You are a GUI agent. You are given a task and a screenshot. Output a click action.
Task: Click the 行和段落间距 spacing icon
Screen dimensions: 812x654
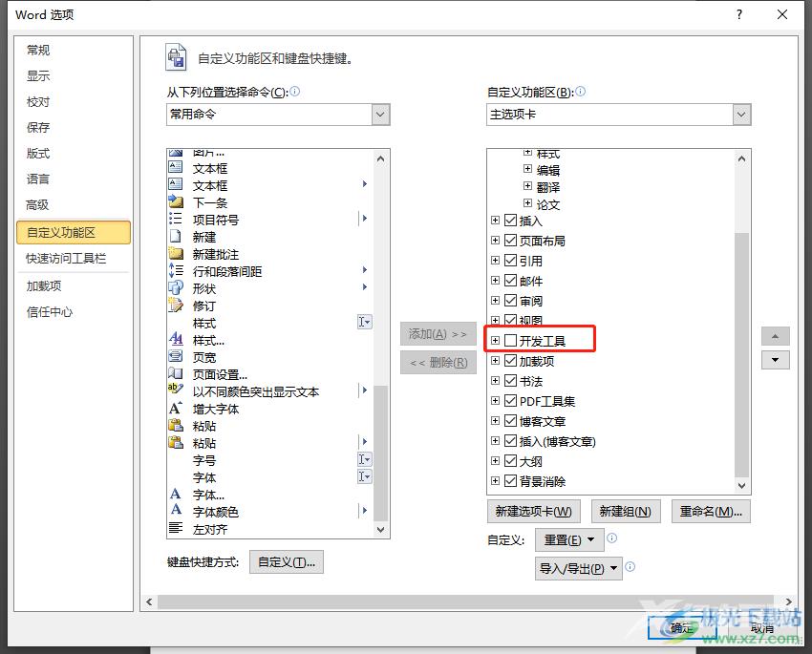(176, 270)
